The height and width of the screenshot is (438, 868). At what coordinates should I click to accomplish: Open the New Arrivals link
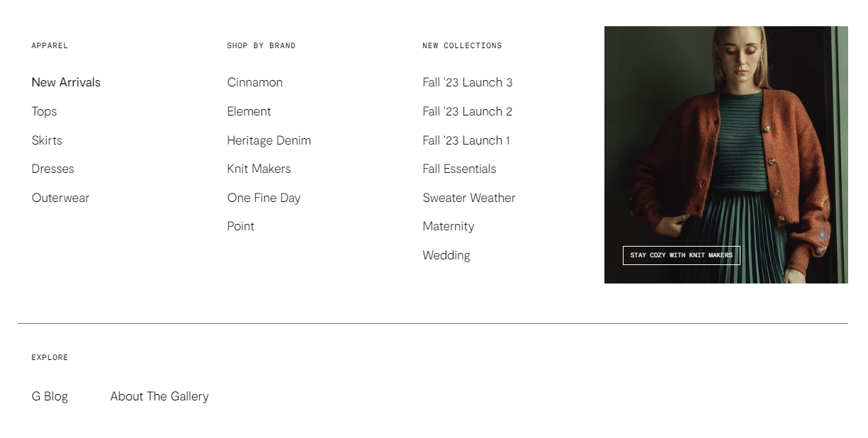66,82
